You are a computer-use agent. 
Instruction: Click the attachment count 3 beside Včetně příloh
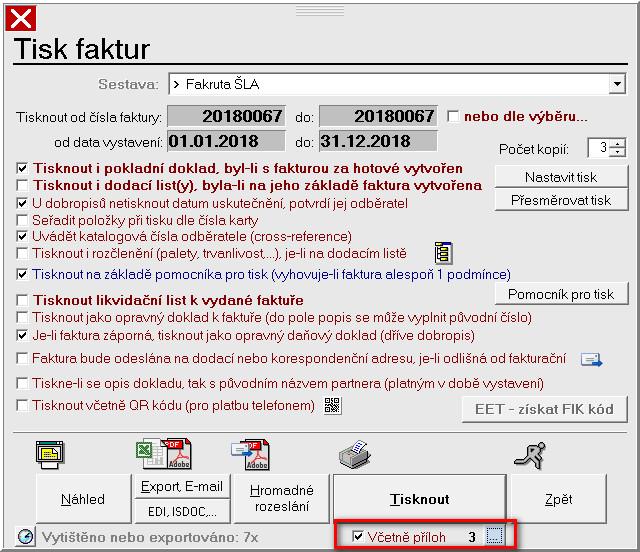coord(471,537)
